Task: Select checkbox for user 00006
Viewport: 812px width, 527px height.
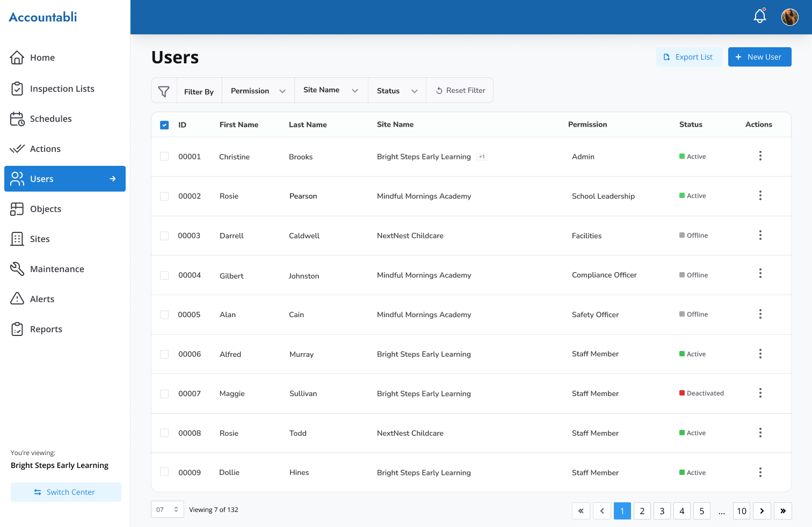Action: coord(164,354)
